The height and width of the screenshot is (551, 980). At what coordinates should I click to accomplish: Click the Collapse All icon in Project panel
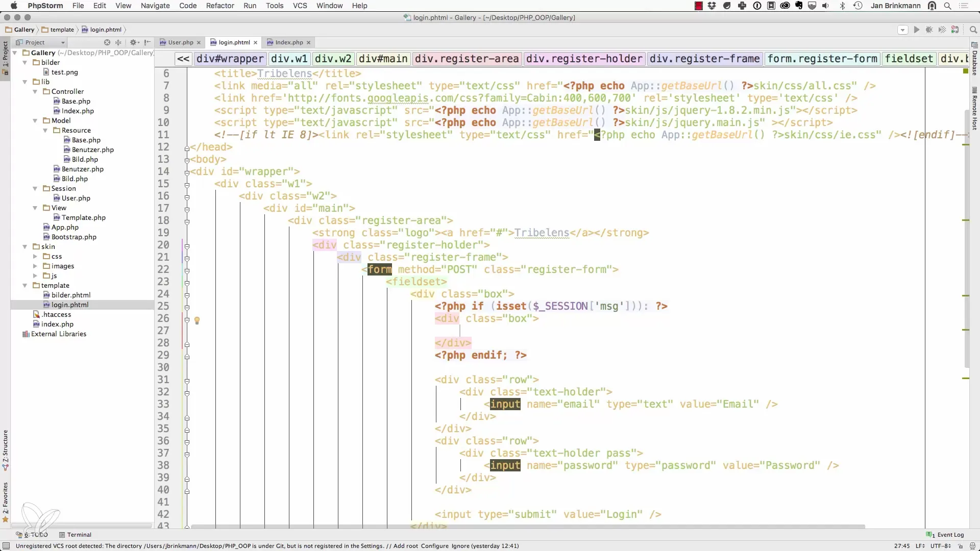click(x=118, y=42)
